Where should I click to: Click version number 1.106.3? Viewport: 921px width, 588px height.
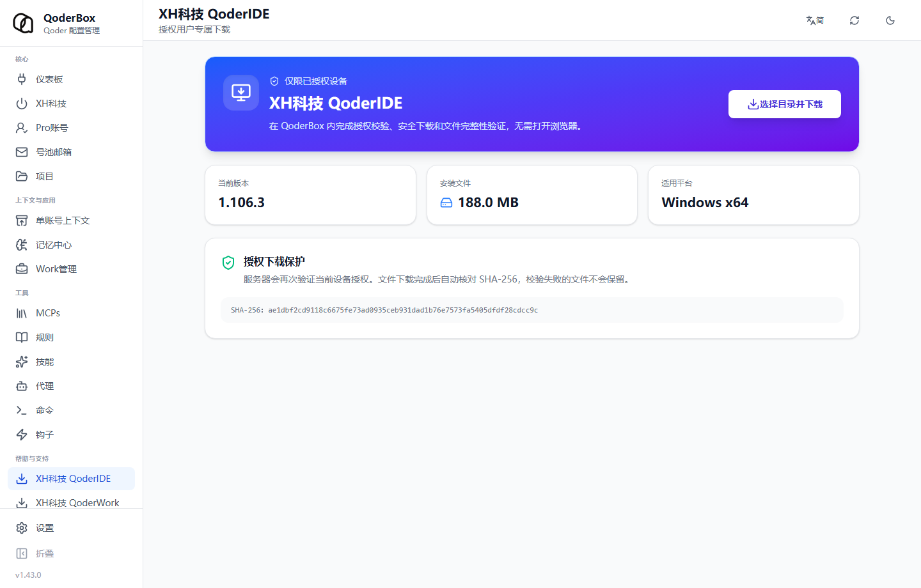point(242,203)
